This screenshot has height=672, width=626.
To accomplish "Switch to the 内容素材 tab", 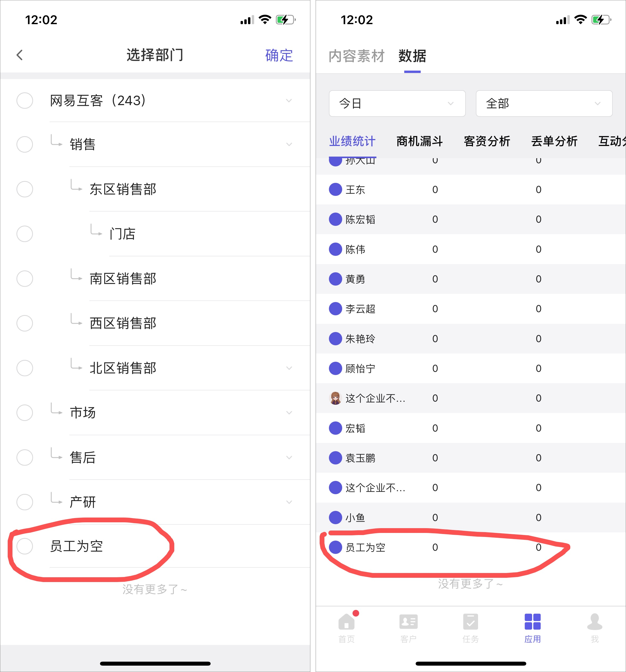I will pos(357,56).
